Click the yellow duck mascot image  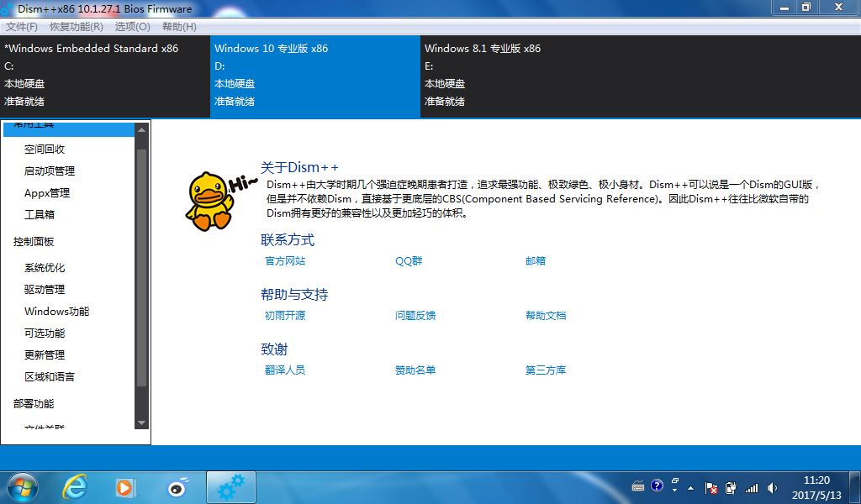209,201
